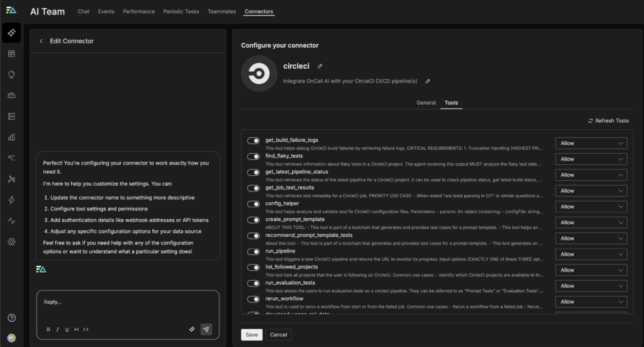This screenshot has width=644, height=347.
Task: Apply bold formatting in reply editor
Action: point(48,329)
